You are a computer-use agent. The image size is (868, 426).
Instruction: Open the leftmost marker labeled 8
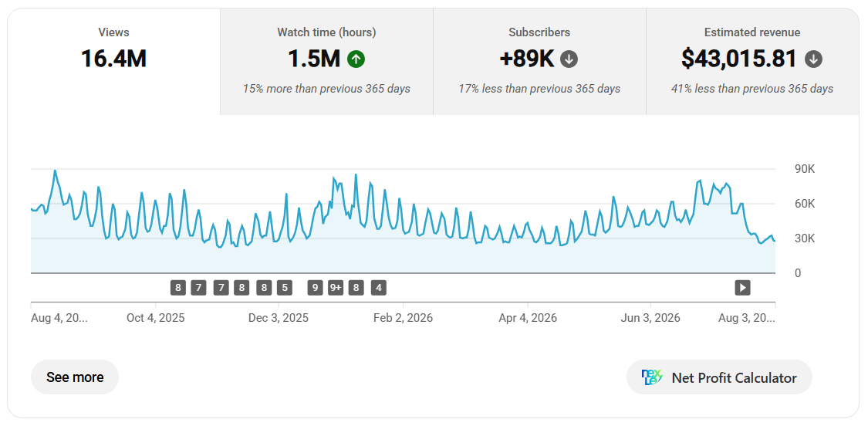177,288
